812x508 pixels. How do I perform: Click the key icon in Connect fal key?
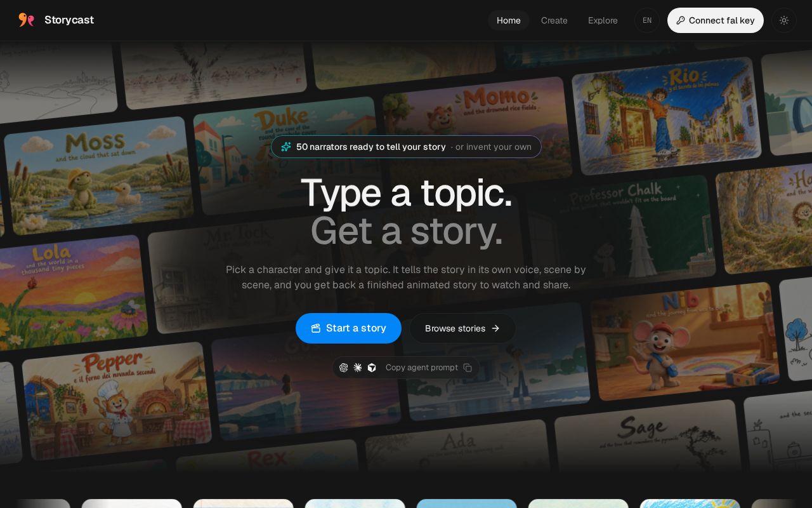pyautogui.click(x=681, y=20)
